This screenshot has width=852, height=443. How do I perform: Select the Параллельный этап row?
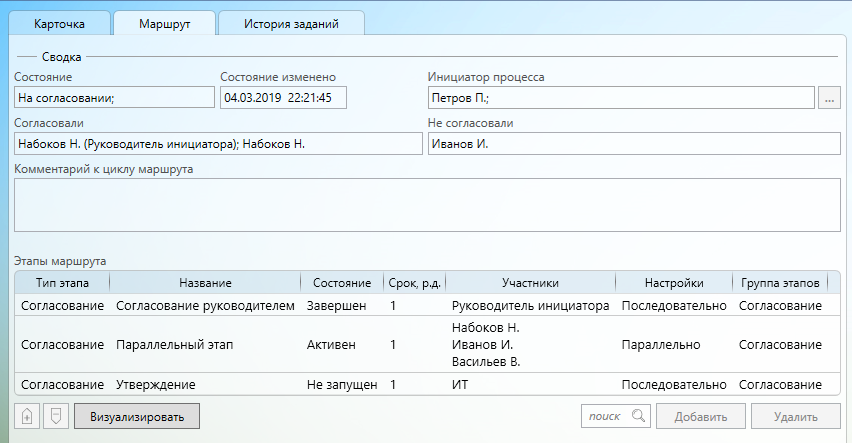pyautogui.click(x=174, y=344)
